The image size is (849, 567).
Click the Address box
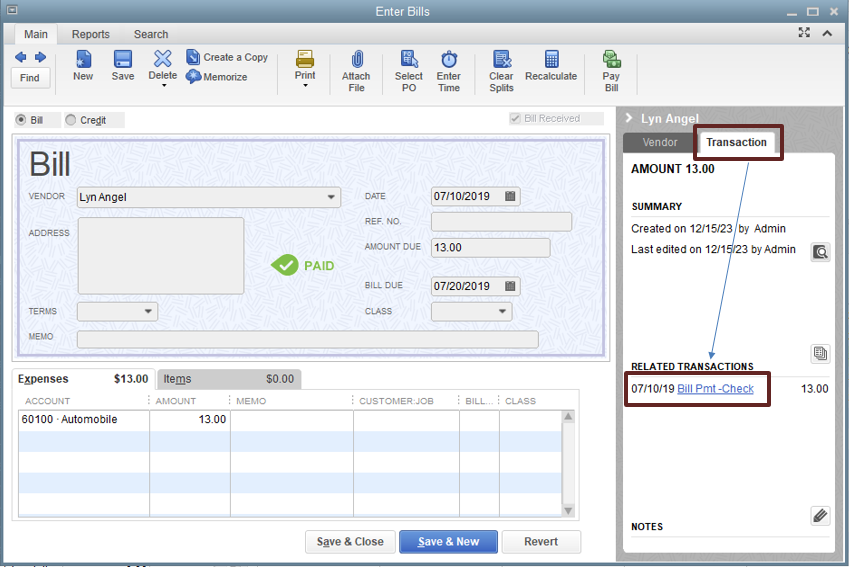161,256
